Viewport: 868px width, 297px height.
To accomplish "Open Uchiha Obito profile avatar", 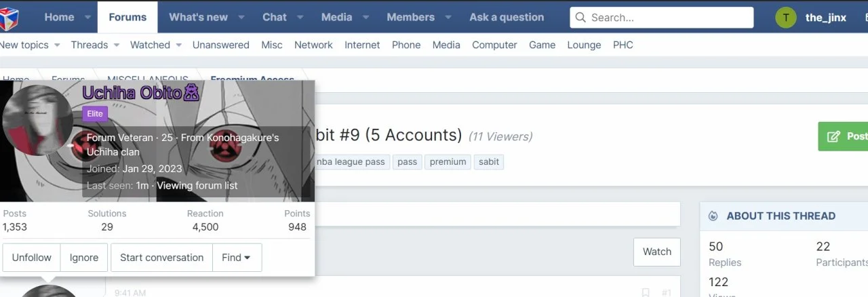I will [38, 120].
